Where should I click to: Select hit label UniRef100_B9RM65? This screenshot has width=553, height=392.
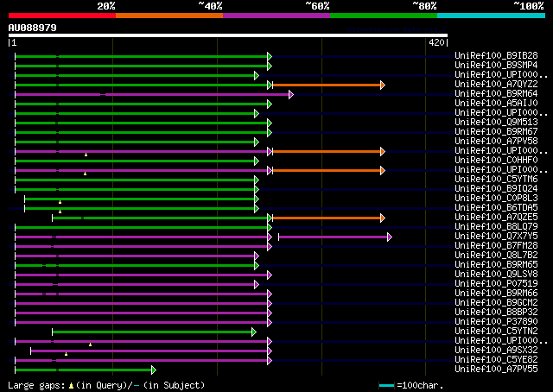(496, 265)
